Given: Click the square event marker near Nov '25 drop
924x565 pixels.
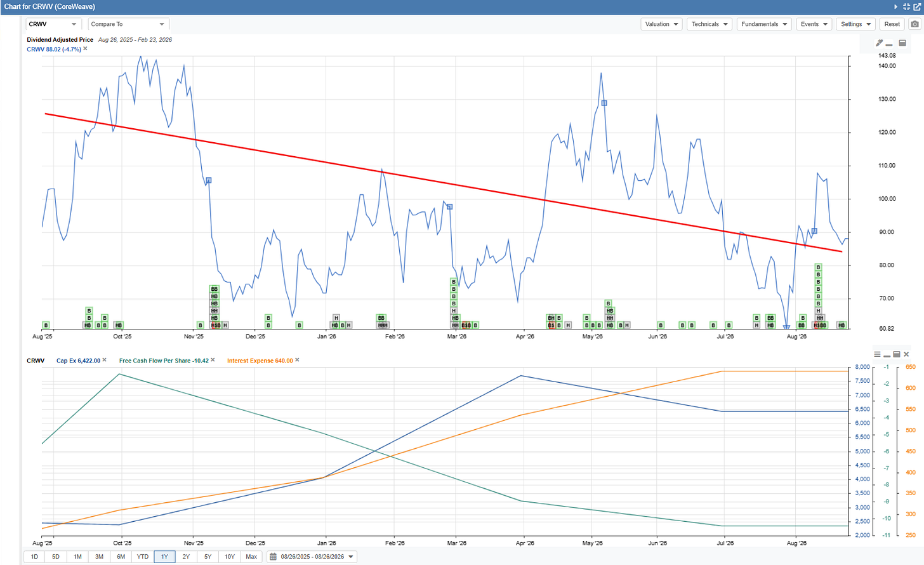Looking at the screenshot, I should (x=209, y=180).
